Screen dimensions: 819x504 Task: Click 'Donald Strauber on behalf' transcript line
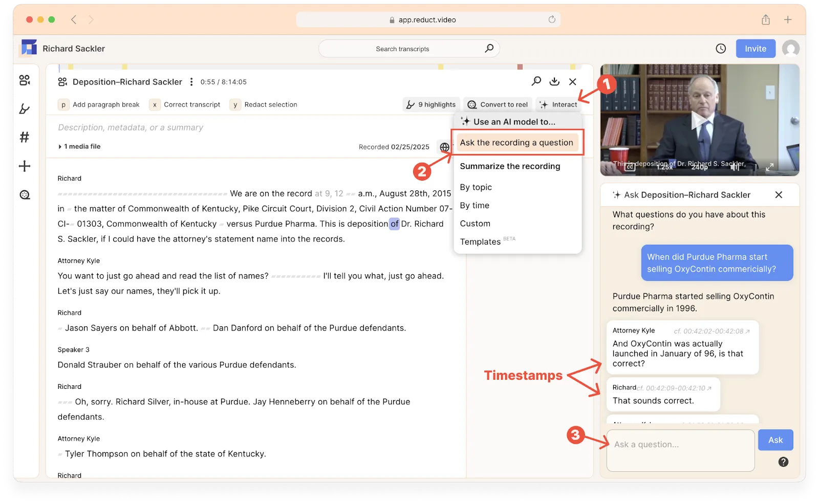pos(177,365)
